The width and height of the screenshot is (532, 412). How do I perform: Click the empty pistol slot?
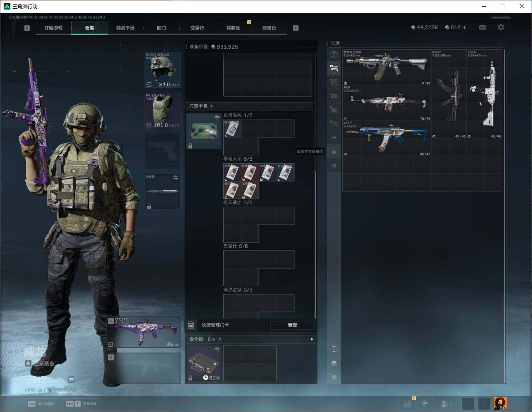click(162, 151)
